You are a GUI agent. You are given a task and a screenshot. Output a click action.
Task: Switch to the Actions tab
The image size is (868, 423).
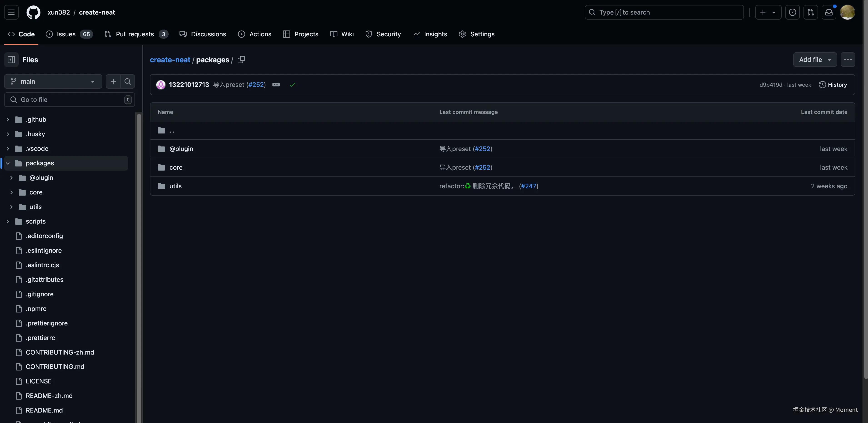point(255,34)
